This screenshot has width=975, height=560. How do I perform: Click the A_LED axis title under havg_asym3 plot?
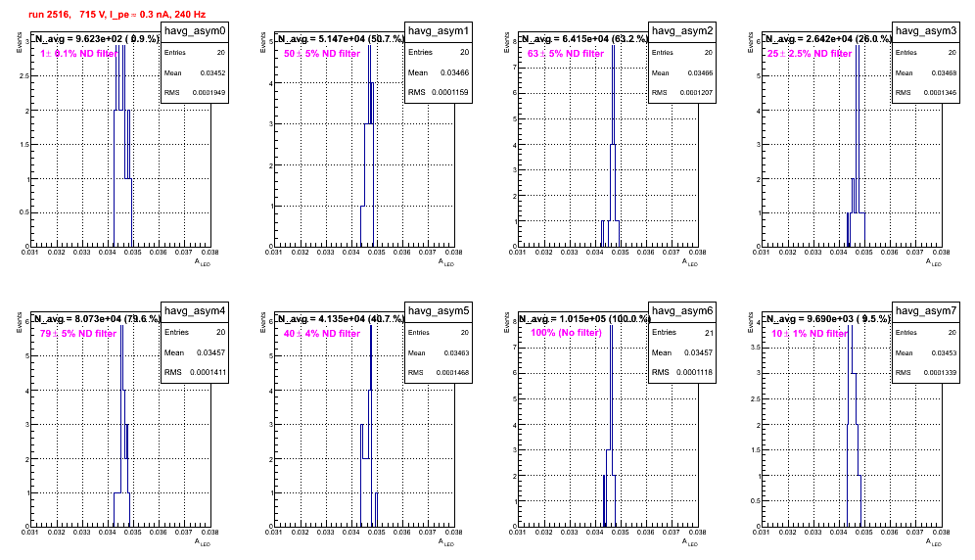[934, 262]
